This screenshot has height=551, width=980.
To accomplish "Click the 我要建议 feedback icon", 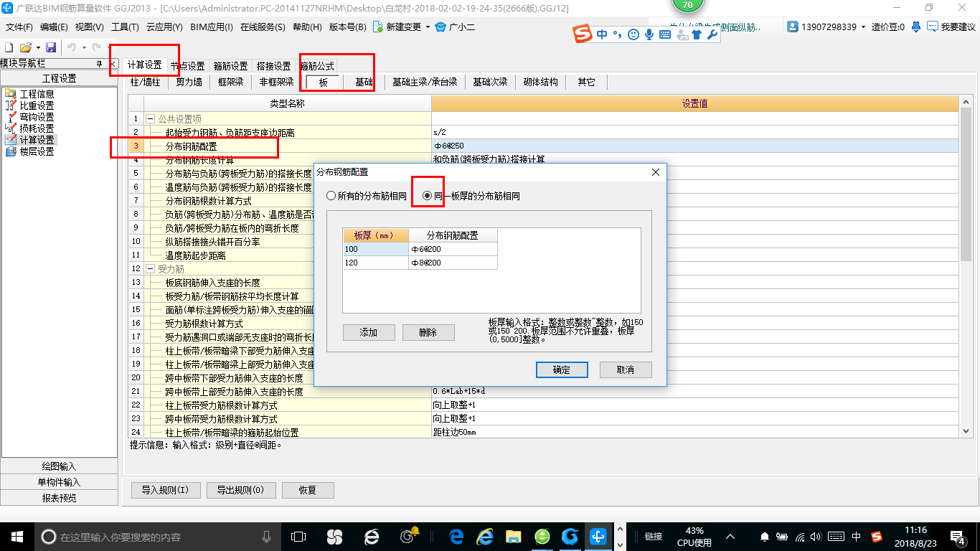I will point(932,27).
